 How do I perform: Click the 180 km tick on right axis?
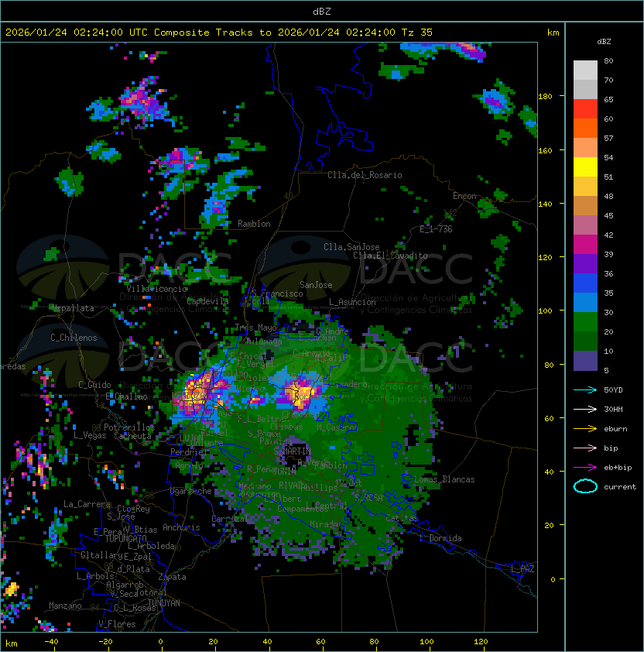(x=545, y=97)
